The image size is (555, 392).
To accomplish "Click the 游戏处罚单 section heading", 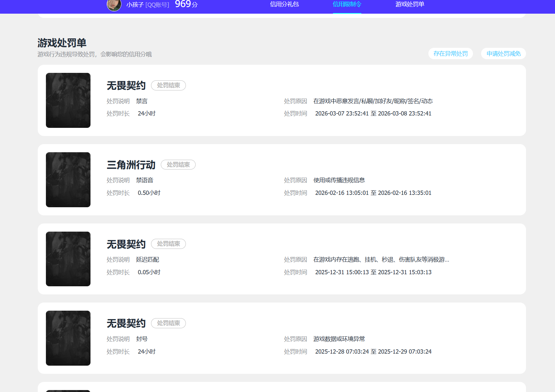I will tap(62, 43).
